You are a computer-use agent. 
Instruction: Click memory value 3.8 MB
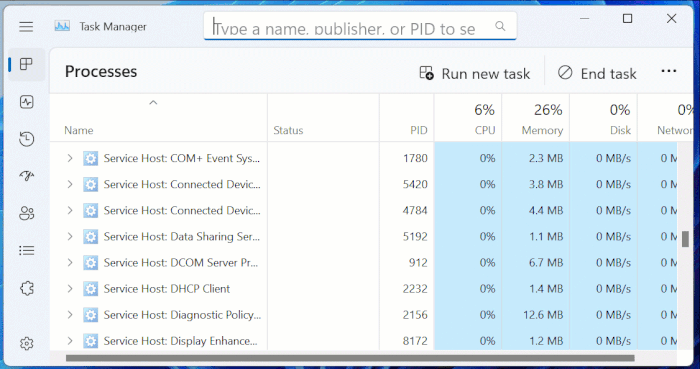click(546, 185)
